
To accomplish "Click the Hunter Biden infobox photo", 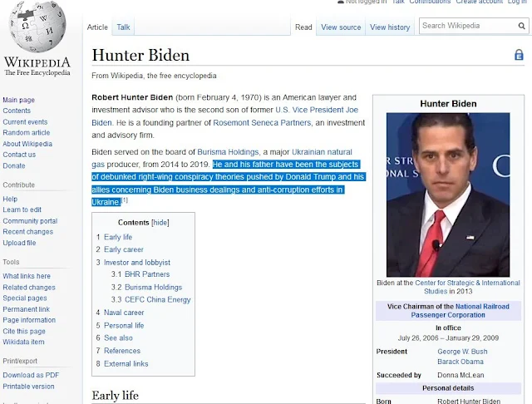I will click(x=448, y=195).
